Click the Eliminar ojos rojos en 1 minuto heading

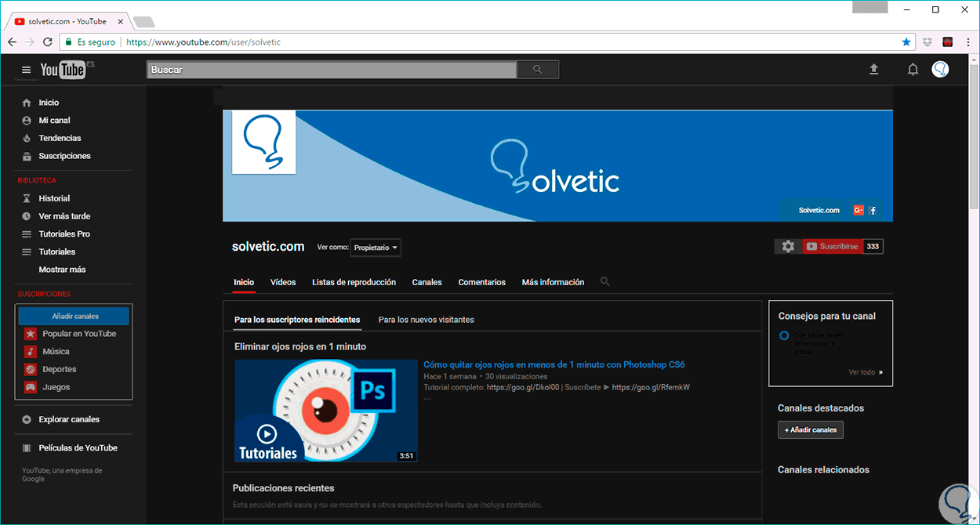click(300, 346)
